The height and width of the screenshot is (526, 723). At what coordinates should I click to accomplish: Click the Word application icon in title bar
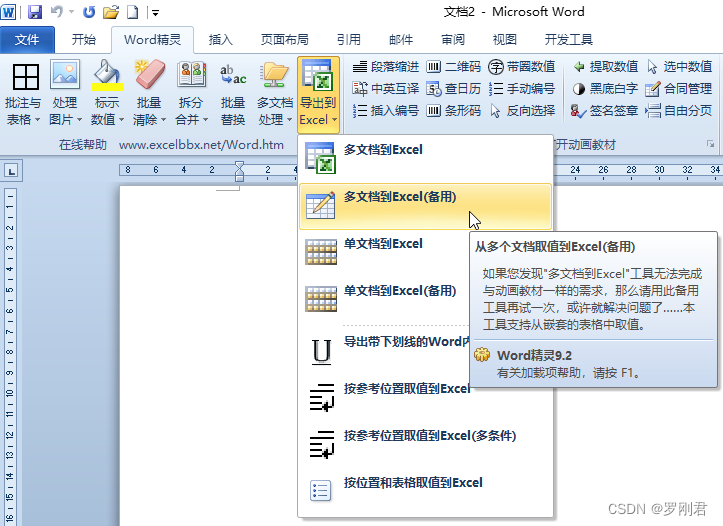coord(8,12)
